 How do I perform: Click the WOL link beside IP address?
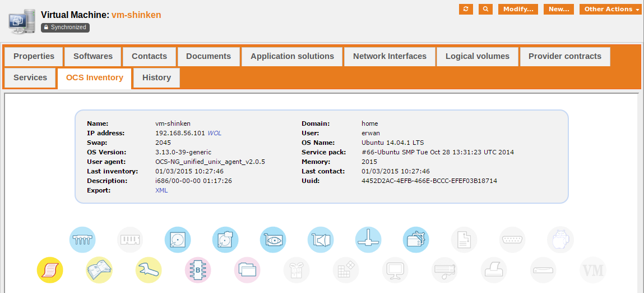tap(215, 133)
